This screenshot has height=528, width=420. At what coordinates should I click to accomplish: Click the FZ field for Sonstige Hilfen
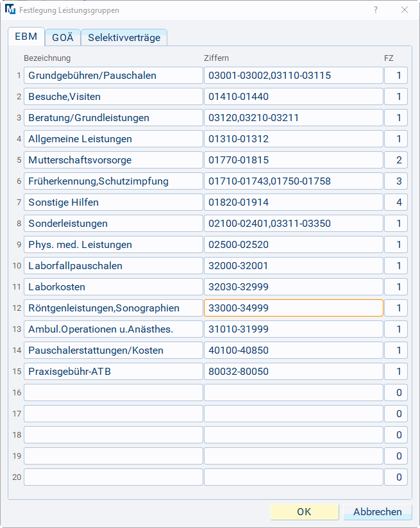click(x=396, y=202)
